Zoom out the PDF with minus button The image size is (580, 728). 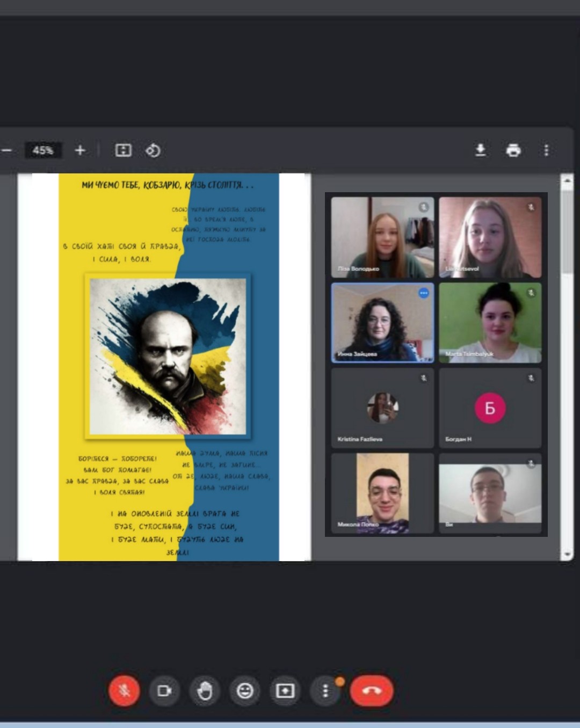(7, 150)
